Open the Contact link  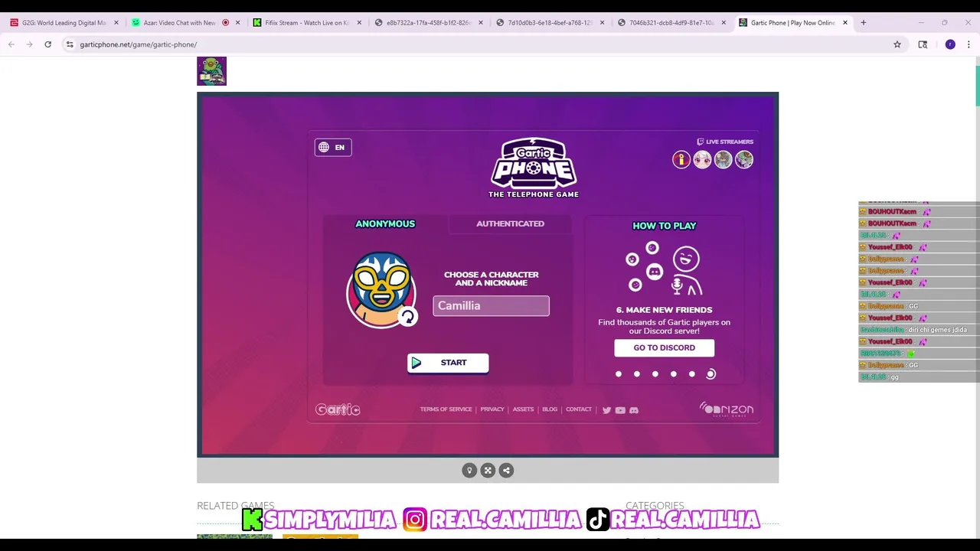pyautogui.click(x=579, y=409)
